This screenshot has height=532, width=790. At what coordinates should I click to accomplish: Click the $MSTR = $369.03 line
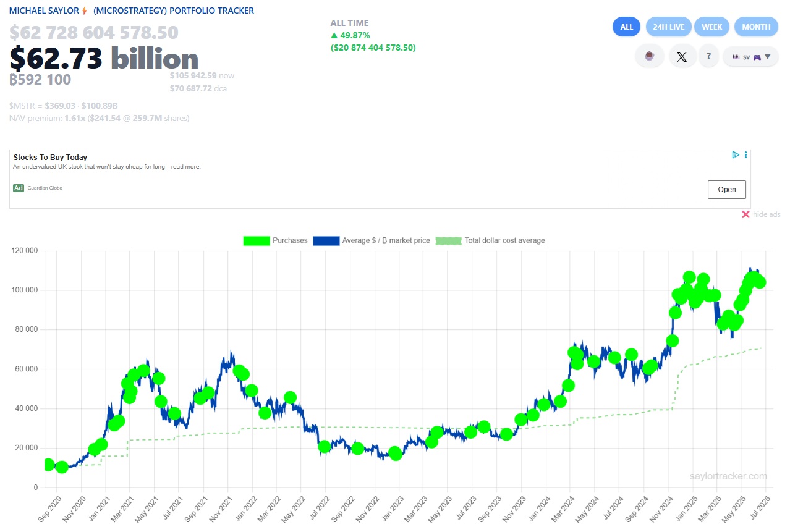(x=64, y=106)
